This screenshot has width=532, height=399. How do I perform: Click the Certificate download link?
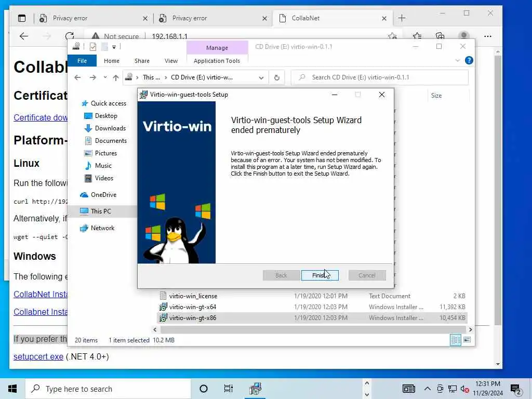(x=41, y=118)
